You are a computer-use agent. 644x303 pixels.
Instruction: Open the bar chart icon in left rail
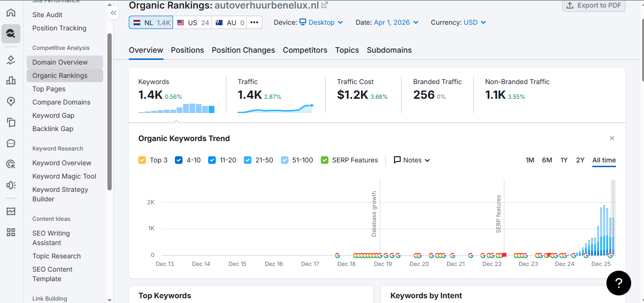tap(10, 81)
